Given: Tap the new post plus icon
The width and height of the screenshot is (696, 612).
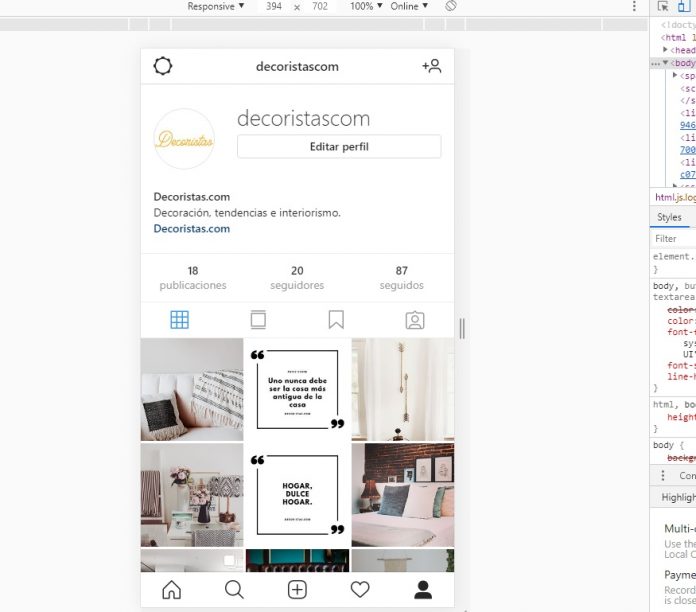Looking at the screenshot, I should coord(297,590).
